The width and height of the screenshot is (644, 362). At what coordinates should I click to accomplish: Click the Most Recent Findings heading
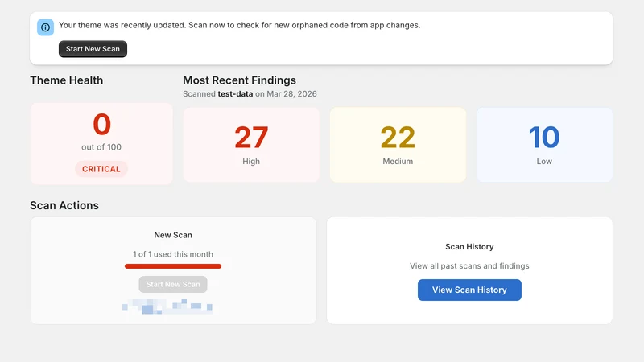point(239,80)
